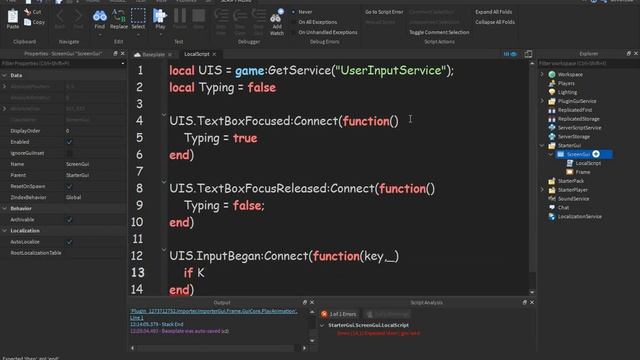Open the Replace tool icon
640x360 pixels.
119,16
